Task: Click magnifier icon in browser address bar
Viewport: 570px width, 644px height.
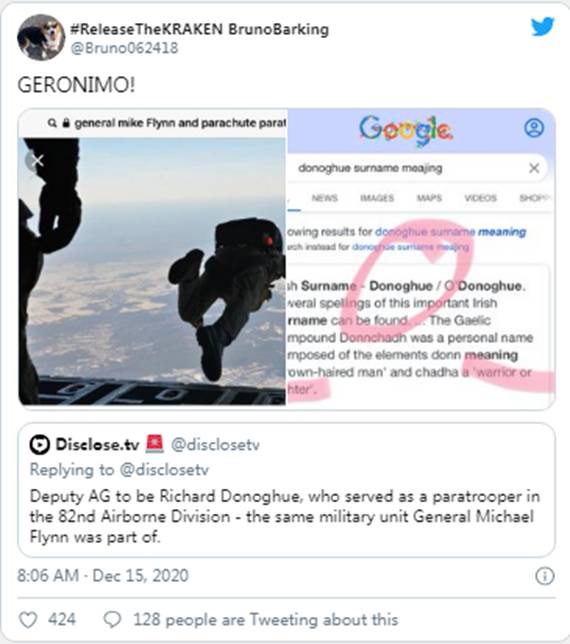Action: [x=52, y=123]
